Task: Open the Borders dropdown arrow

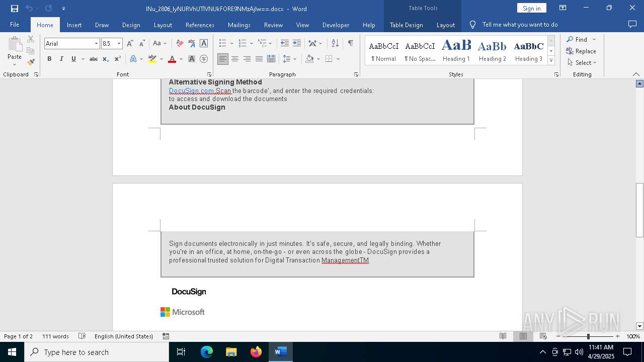Action: [338, 59]
